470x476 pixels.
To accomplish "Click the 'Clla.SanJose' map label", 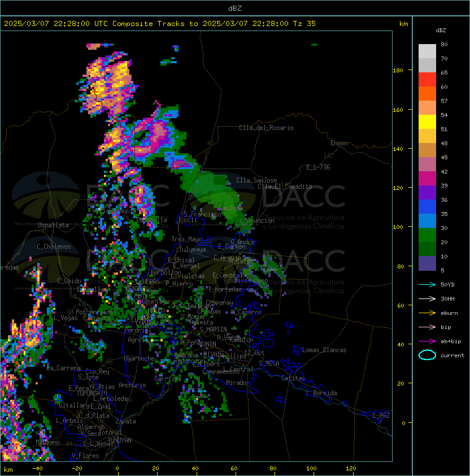I will tap(256, 180).
